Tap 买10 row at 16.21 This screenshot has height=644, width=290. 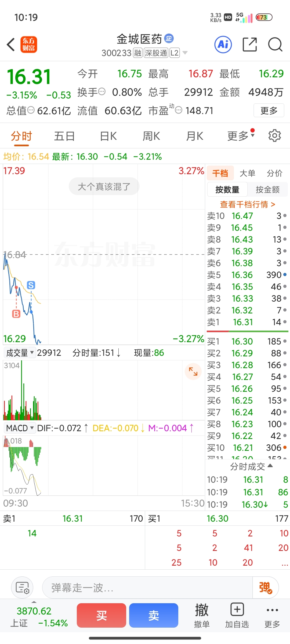coord(247,448)
